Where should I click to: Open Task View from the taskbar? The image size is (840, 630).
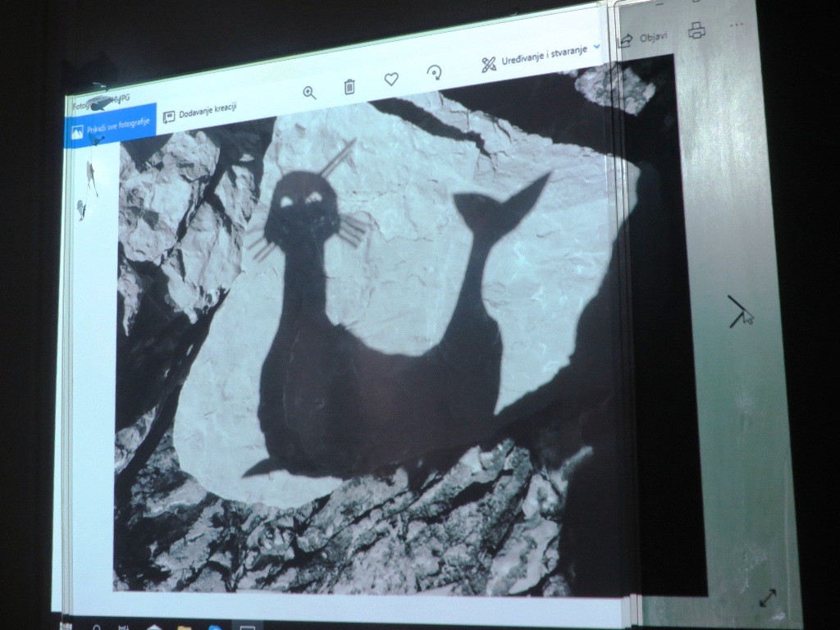[x=123, y=628]
